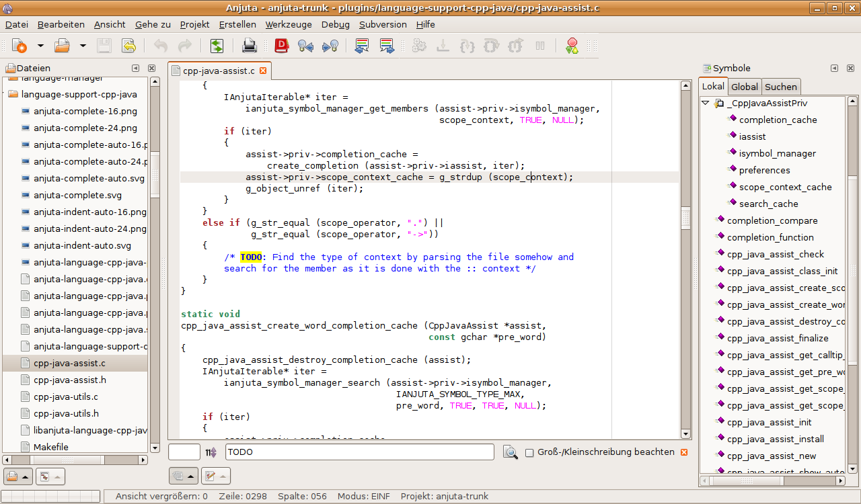Open the Gehe zu menu
The width and height of the screenshot is (861, 504).
153,24
